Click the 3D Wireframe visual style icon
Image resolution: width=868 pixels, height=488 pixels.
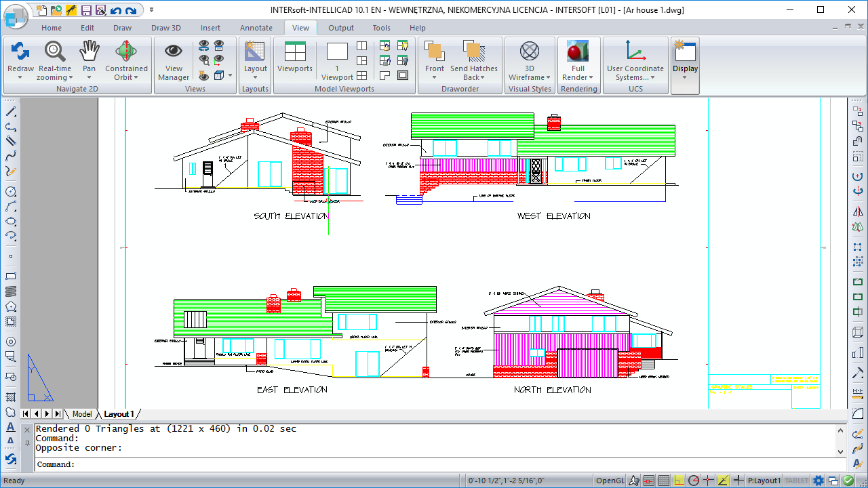click(x=529, y=52)
